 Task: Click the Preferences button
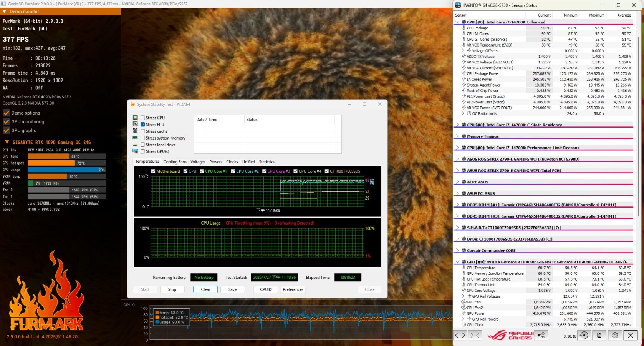(293, 289)
